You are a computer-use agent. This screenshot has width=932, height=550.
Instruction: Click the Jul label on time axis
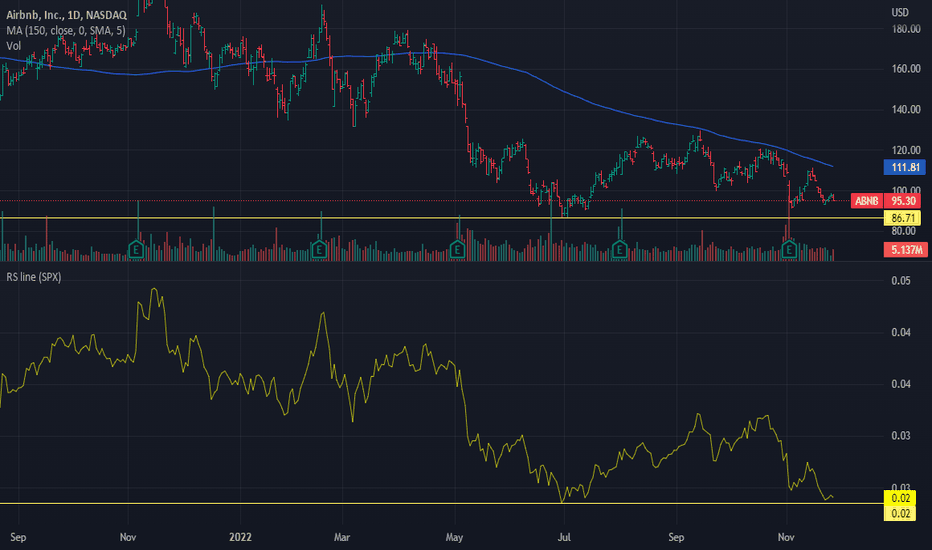pyautogui.click(x=564, y=537)
